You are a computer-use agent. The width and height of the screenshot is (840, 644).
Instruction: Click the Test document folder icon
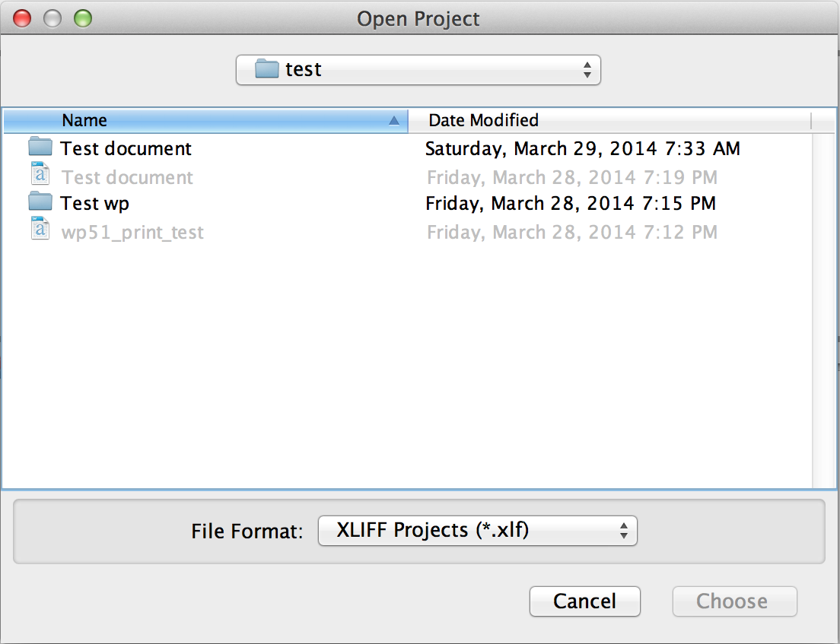click(40, 148)
